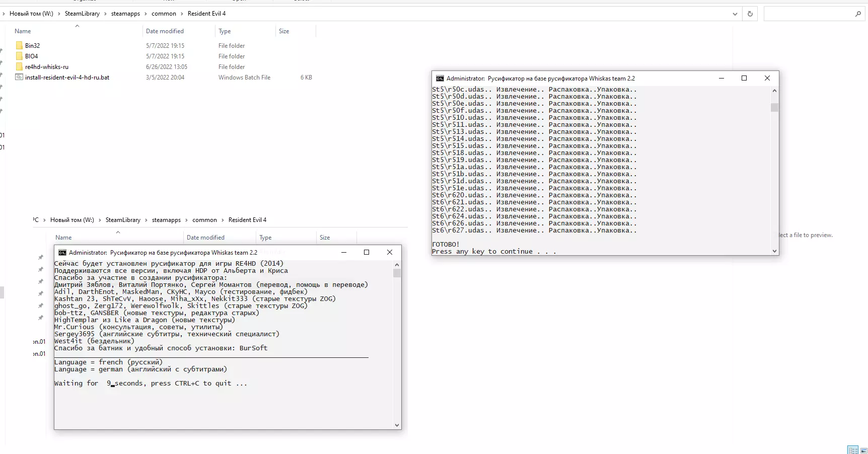Click the 6 KB size cell
Image resolution: width=868 pixels, height=454 pixels.
(x=306, y=77)
